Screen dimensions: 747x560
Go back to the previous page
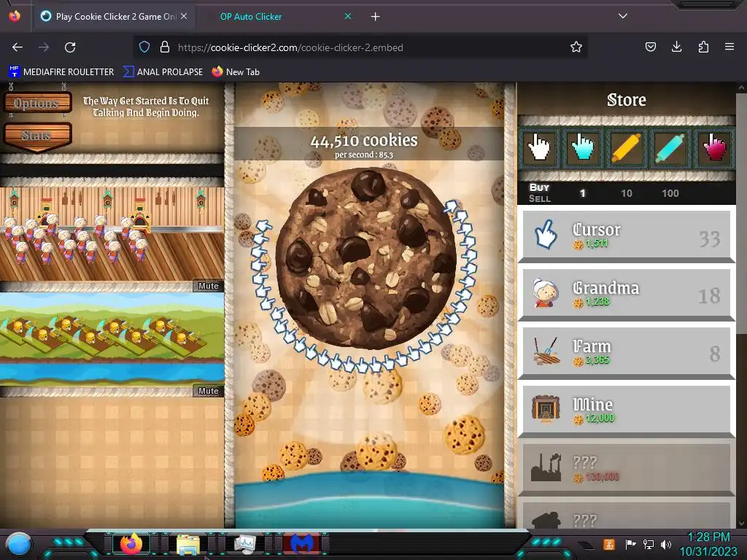(18, 47)
